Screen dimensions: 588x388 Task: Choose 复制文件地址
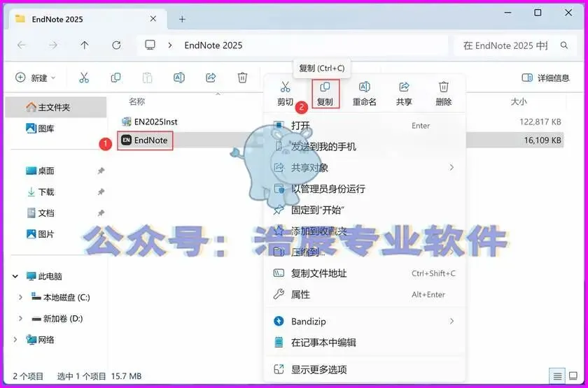(x=365, y=273)
